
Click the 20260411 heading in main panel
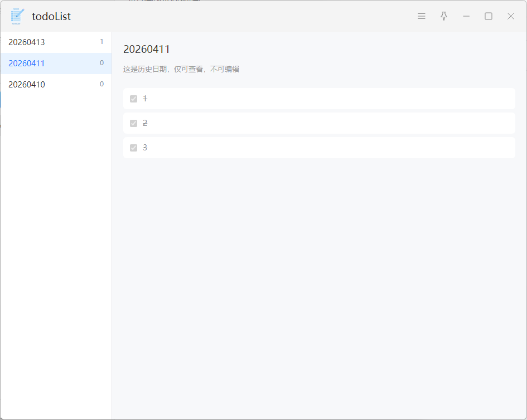(x=147, y=50)
